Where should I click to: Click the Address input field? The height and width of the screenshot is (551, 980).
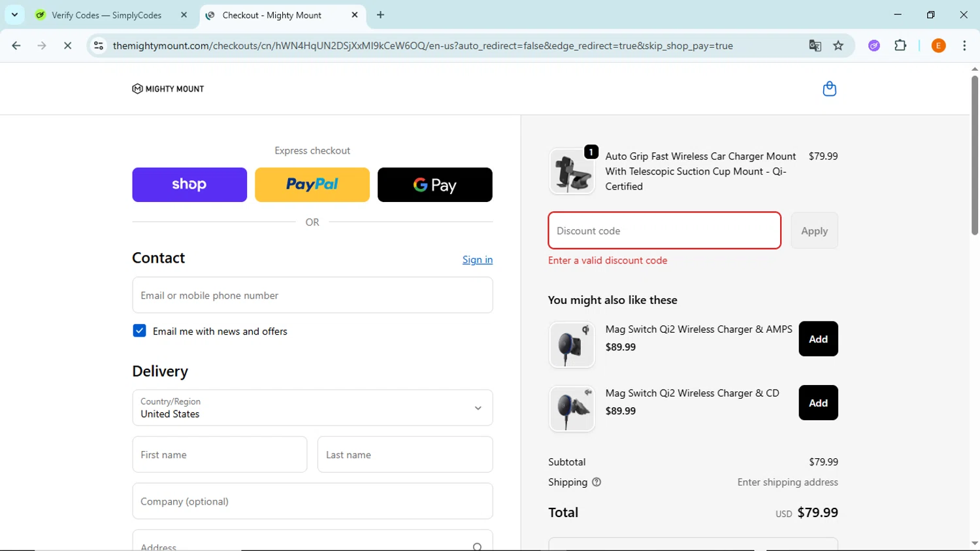(x=312, y=541)
